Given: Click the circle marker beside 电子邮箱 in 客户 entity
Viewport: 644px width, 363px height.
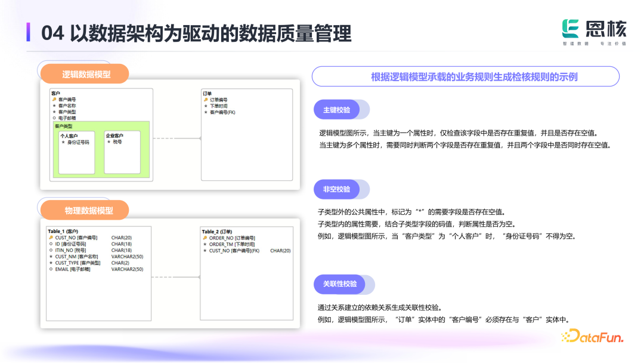Looking at the screenshot, I should point(54,118).
